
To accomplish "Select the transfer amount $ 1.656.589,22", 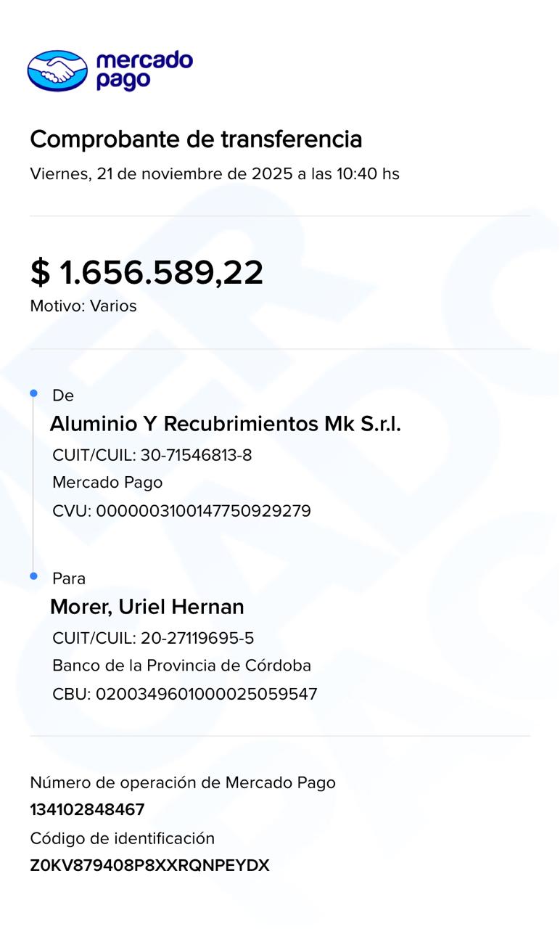I will (147, 273).
